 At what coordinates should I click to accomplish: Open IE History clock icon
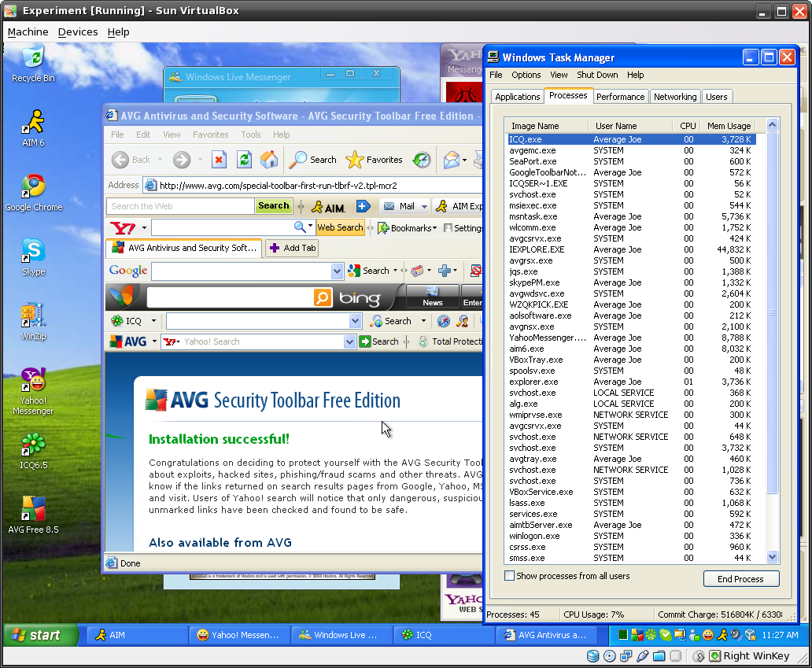[x=422, y=160]
